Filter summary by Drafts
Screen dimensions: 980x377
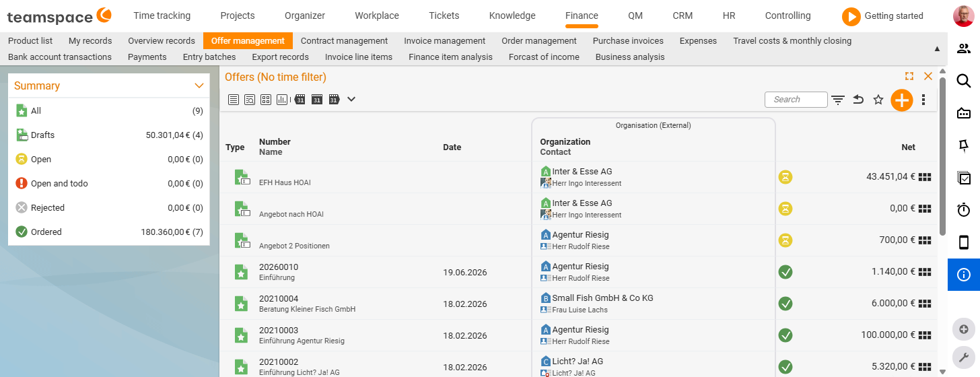(x=109, y=135)
